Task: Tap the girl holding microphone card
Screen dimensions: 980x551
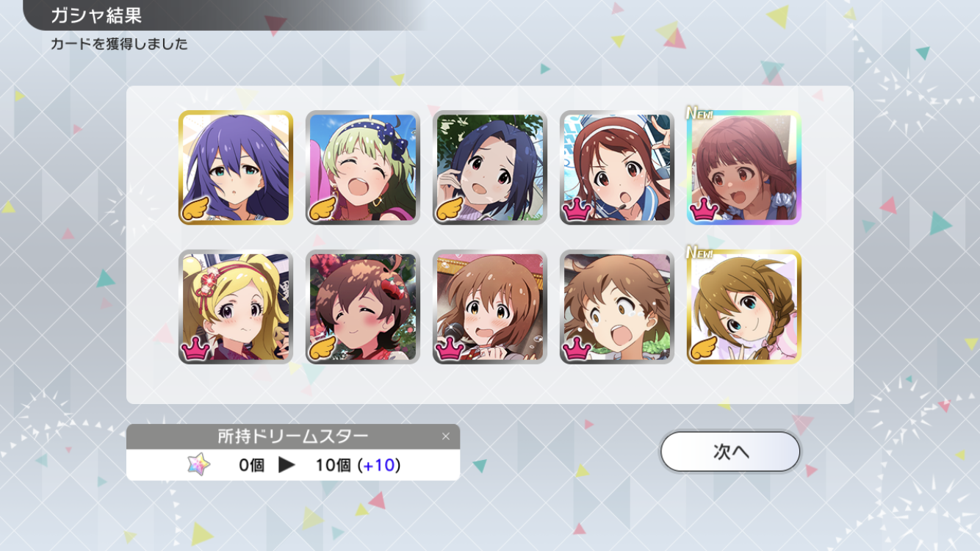Action: tap(490, 307)
